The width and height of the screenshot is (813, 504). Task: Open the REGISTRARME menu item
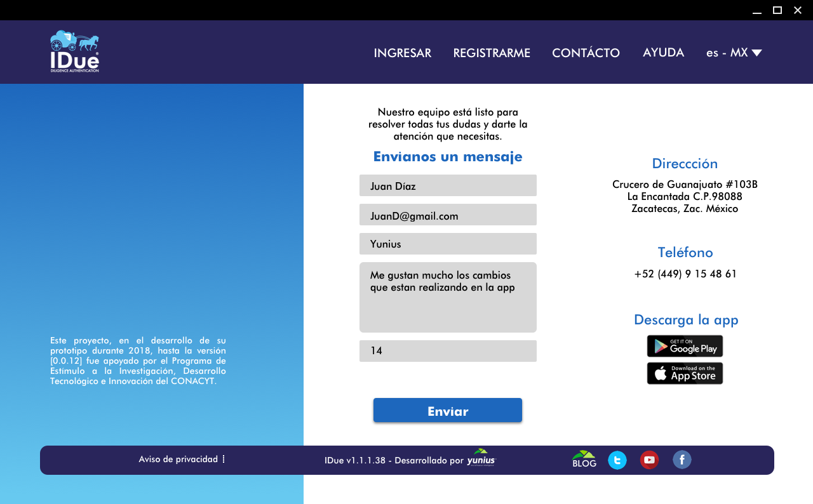point(492,53)
